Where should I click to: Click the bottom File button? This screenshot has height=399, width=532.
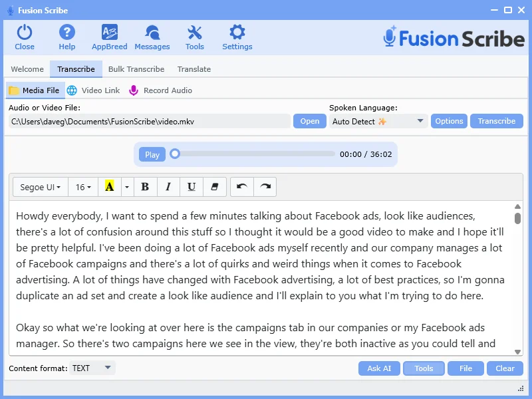click(x=466, y=368)
